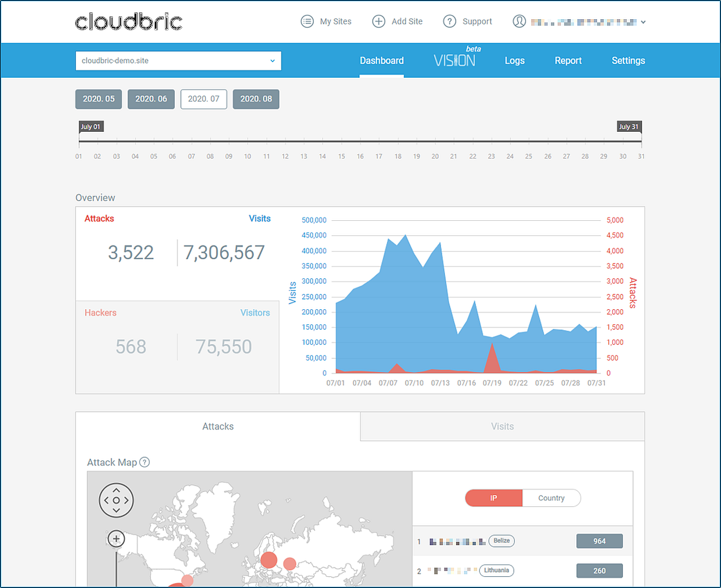The image size is (721, 588).
Task: Click the Add Site plus icon
Action: [x=379, y=21]
